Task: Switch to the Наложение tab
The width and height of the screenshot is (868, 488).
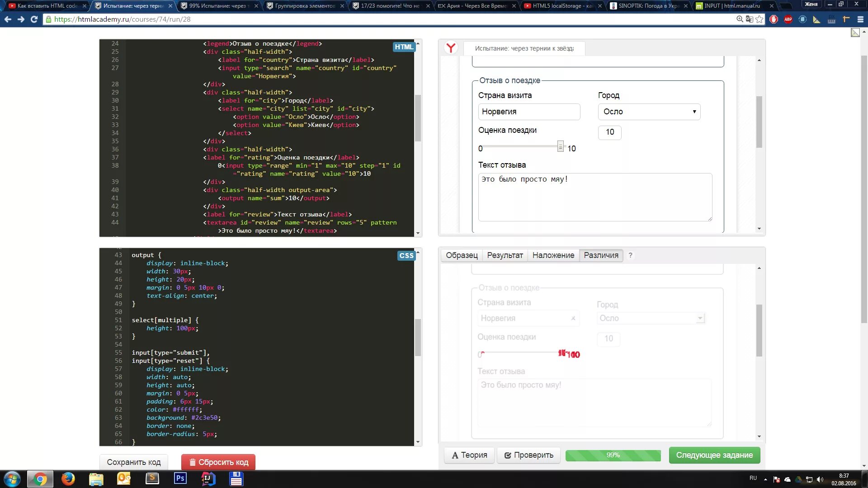Action: [x=553, y=255]
